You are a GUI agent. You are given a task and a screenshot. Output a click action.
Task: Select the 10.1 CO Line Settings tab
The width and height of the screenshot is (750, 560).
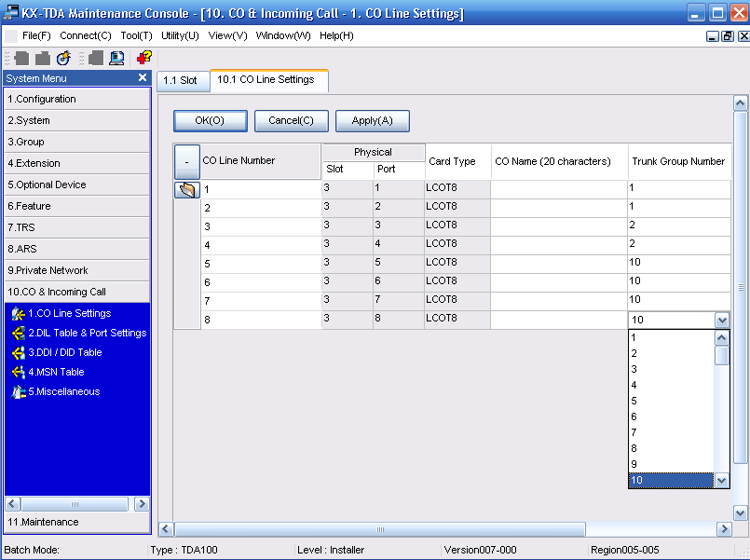pos(269,80)
